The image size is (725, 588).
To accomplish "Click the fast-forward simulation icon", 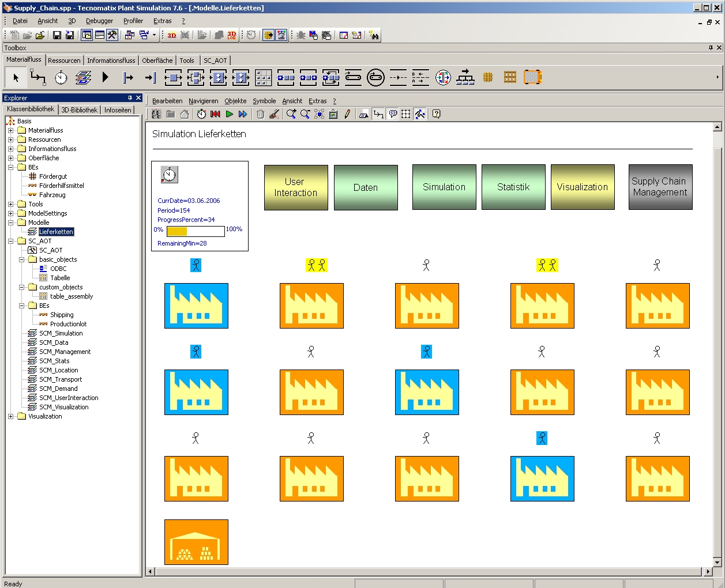I will click(x=243, y=114).
